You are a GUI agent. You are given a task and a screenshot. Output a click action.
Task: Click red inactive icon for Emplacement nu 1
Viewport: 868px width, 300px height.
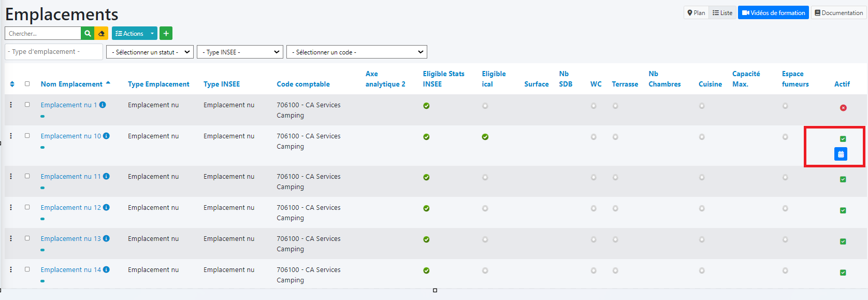tap(843, 108)
